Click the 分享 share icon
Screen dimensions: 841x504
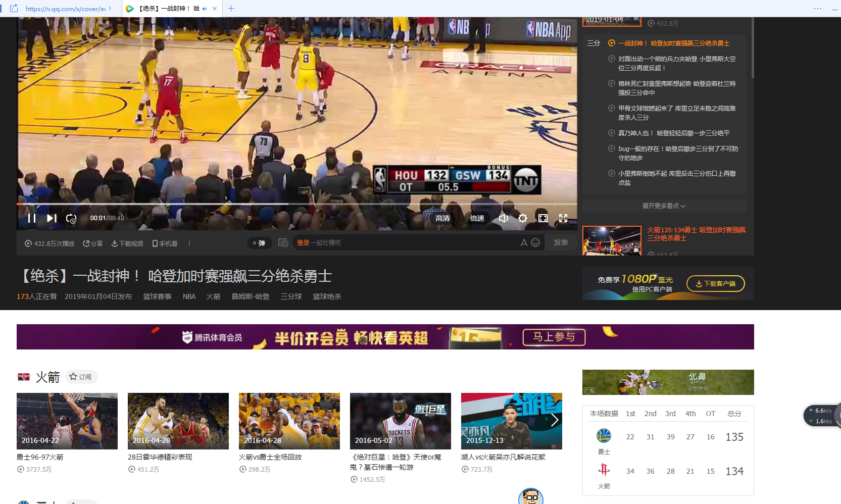(93, 243)
